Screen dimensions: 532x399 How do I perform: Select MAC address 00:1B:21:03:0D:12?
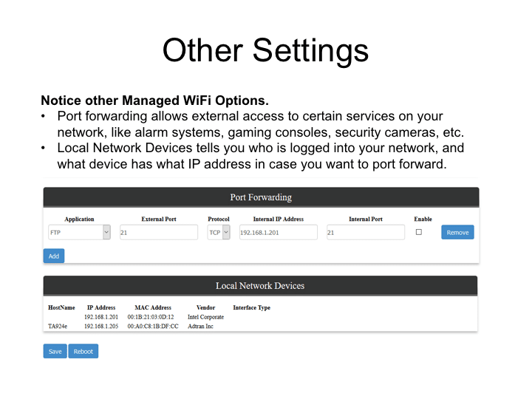pos(151,317)
